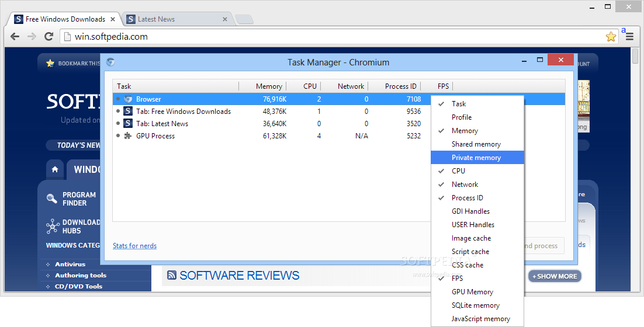This screenshot has width=644, height=327.
Task: Enable the SQLite memory column
Action: click(477, 305)
